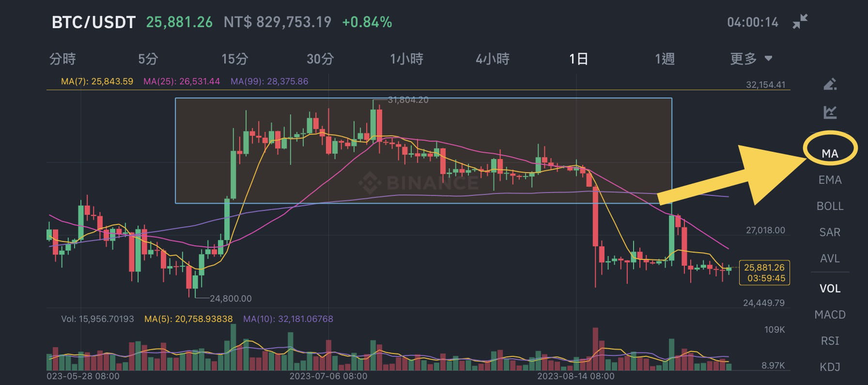The height and width of the screenshot is (385, 868).
Task: Enable the EMA indicator
Action: pyautogui.click(x=830, y=179)
